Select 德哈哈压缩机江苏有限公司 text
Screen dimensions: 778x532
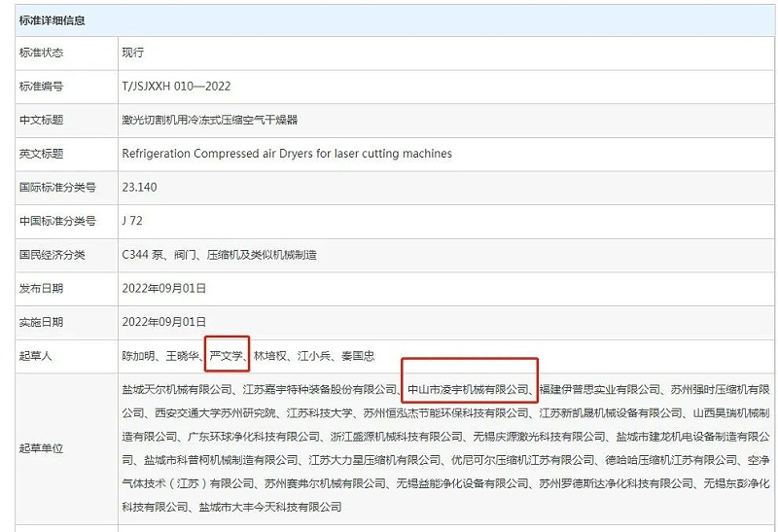(x=671, y=460)
